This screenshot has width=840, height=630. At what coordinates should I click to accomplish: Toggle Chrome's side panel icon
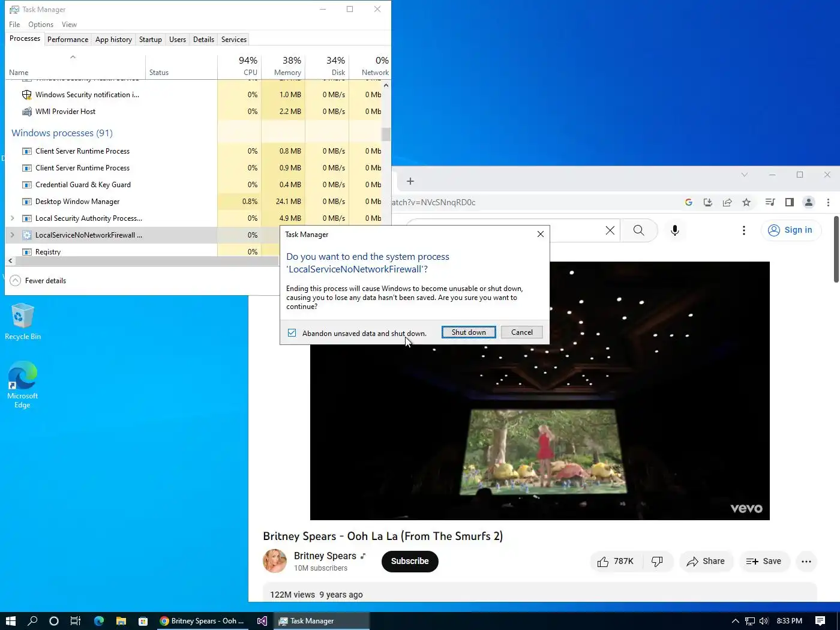(790, 202)
